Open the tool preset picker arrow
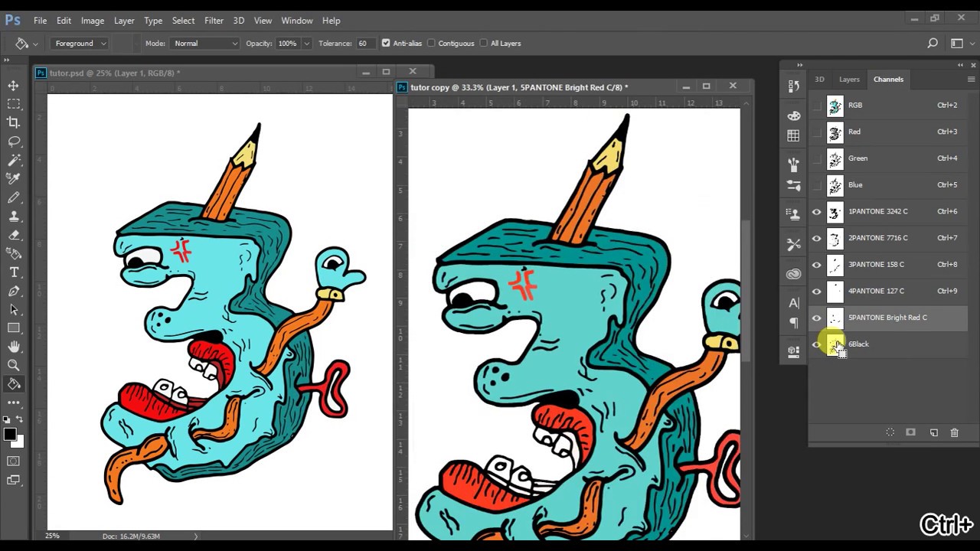Image resolution: width=980 pixels, height=551 pixels. click(35, 44)
